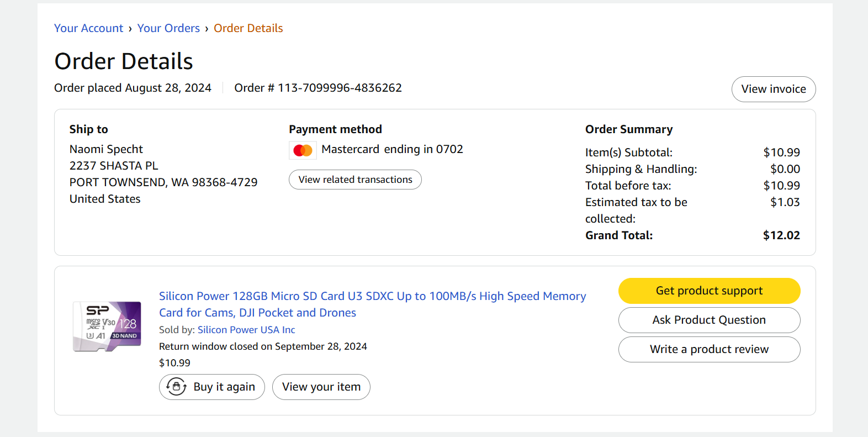Choose Write a product review

pyautogui.click(x=709, y=349)
